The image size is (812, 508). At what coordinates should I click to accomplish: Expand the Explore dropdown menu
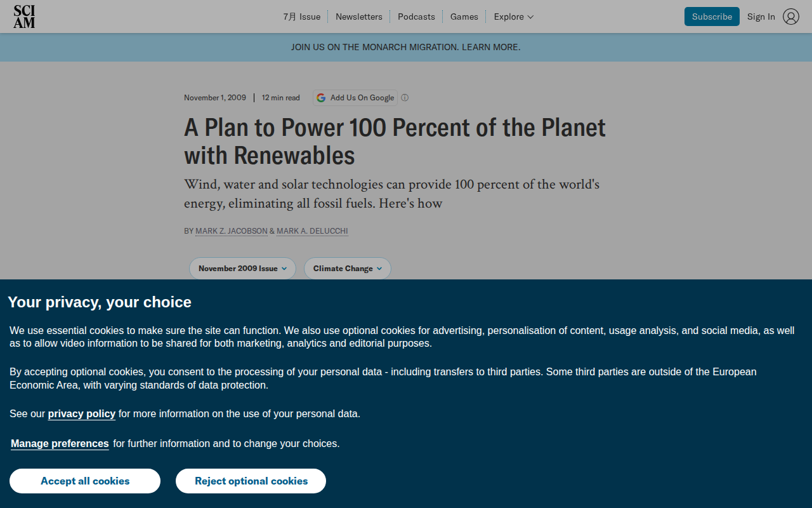[x=514, y=17]
